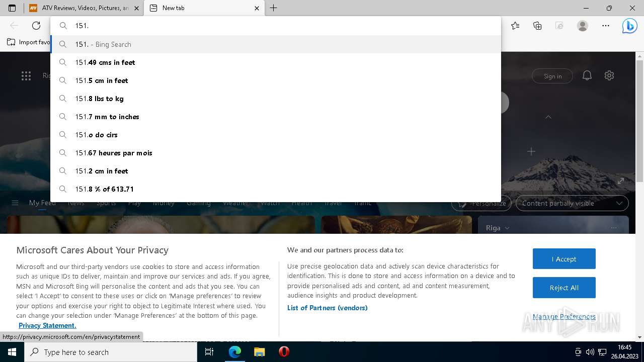This screenshot has width=644, height=362.
Task: Click the Import favorites bar item
Action: tap(29, 42)
